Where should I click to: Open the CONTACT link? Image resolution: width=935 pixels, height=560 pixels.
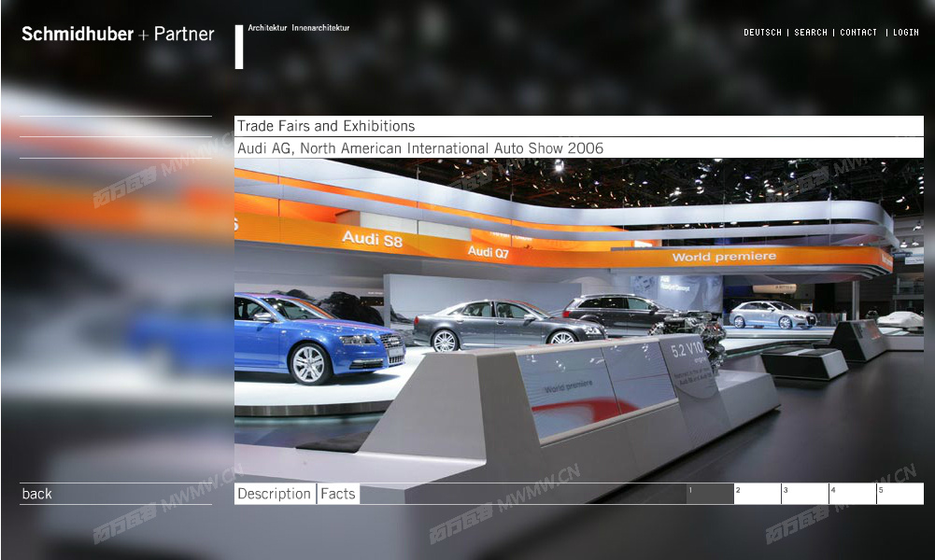[x=858, y=32]
